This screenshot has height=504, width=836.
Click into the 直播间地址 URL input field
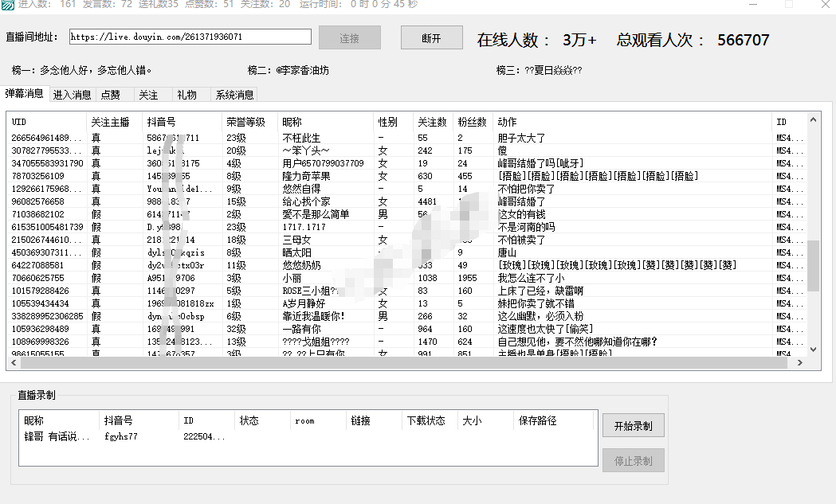190,37
